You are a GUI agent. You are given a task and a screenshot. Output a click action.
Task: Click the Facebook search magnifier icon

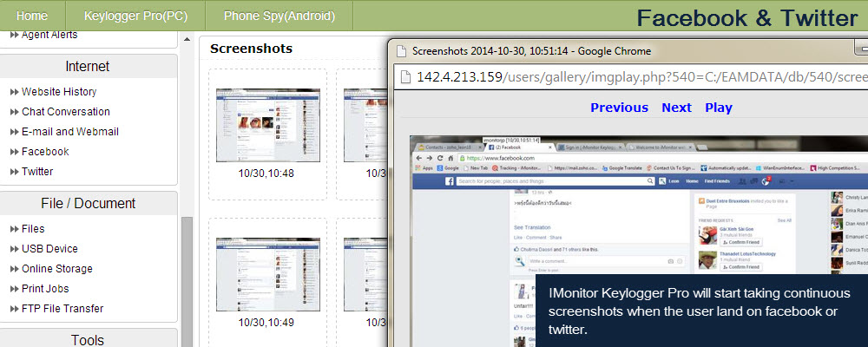point(651,181)
